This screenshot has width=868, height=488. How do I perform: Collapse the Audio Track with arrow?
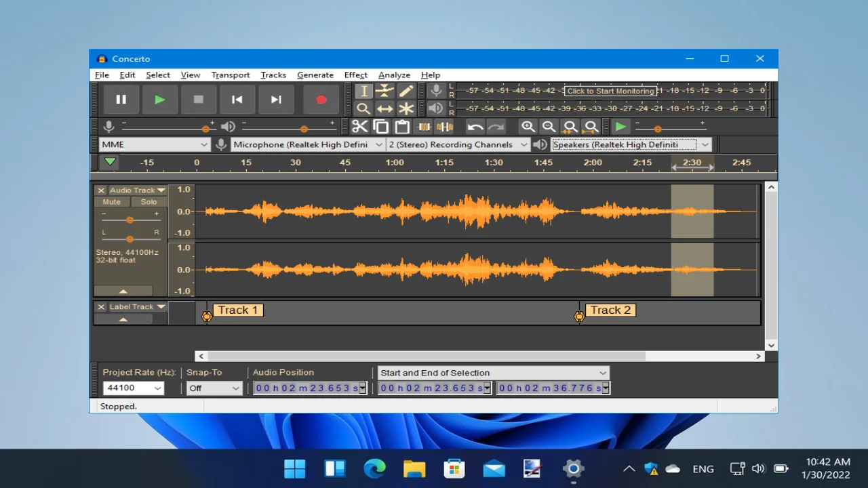coord(123,291)
